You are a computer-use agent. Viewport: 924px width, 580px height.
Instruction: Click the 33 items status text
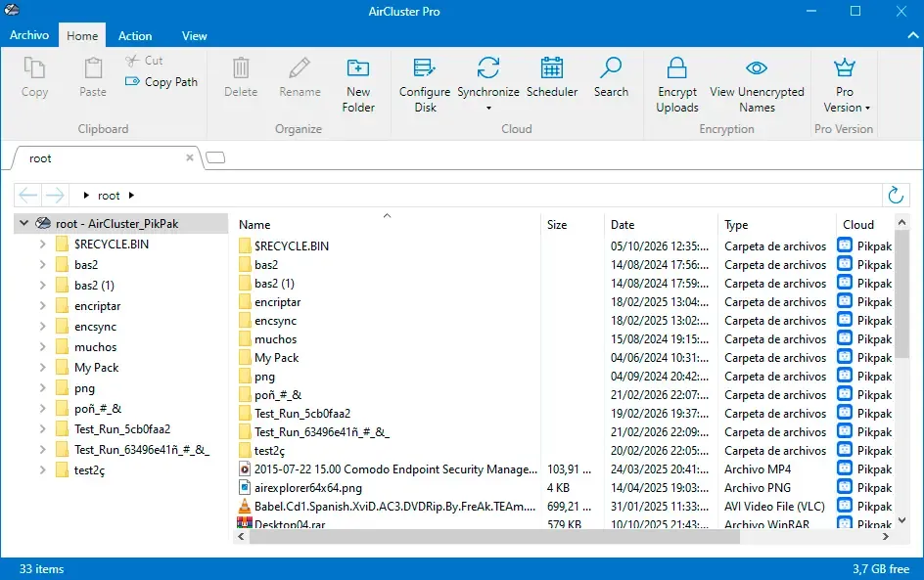click(41, 569)
